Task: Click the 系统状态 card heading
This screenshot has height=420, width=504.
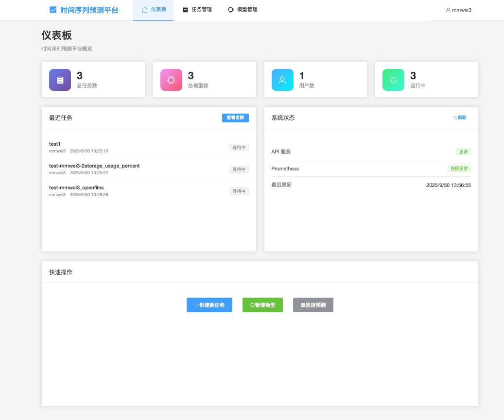Action: [283, 118]
